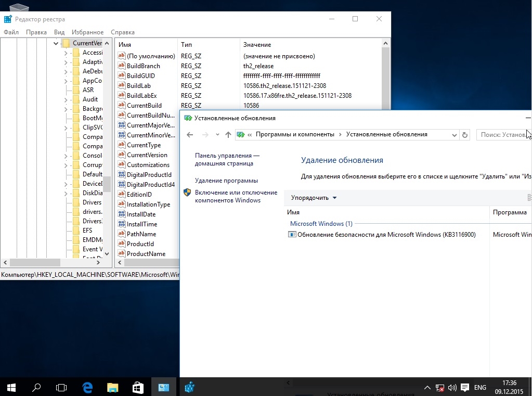The image size is (532, 396).
Task: Select the Drivers registry key folder
Action: 87,202
